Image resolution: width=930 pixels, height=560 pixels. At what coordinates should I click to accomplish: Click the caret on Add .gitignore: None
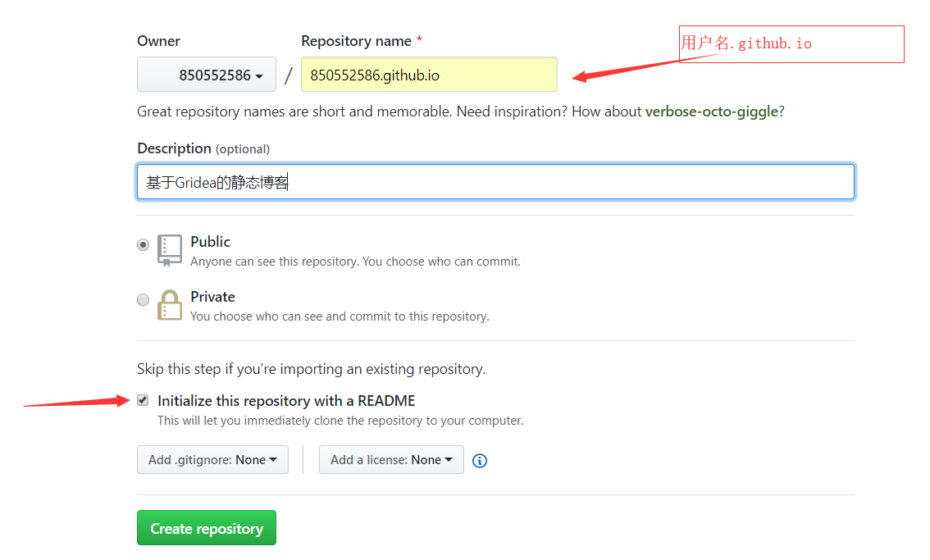tap(276, 459)
